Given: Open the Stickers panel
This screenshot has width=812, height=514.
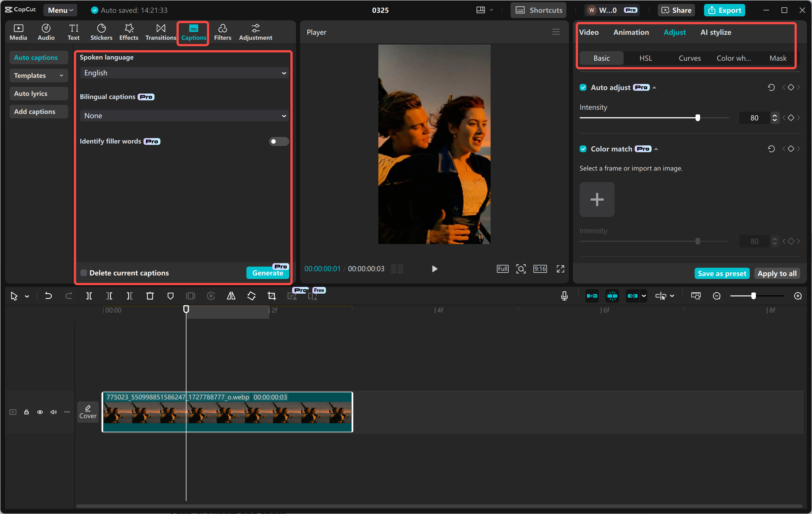Looking at the screenshot, I should (x=101, y=32).
